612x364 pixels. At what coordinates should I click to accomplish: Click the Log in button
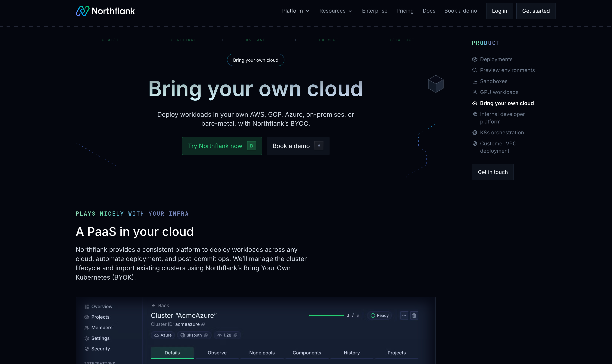(x=499, y=11)
